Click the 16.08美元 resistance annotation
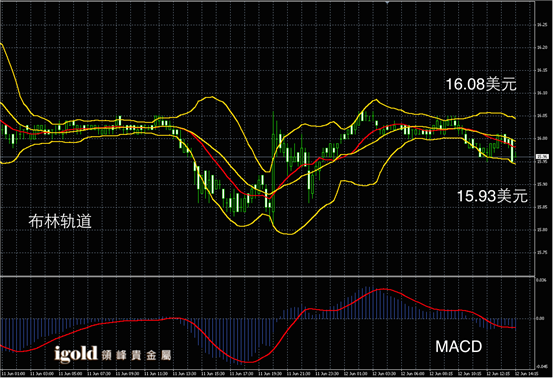 click(x=481, y=84)
